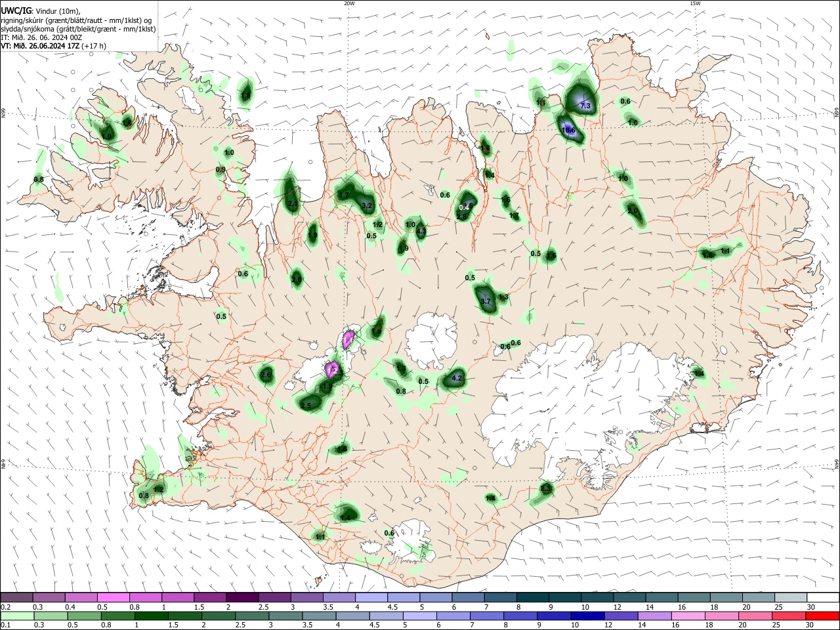Click the 2.6 precipitation value label
This screenshot has height=630, width=840.
click(266, 375)
